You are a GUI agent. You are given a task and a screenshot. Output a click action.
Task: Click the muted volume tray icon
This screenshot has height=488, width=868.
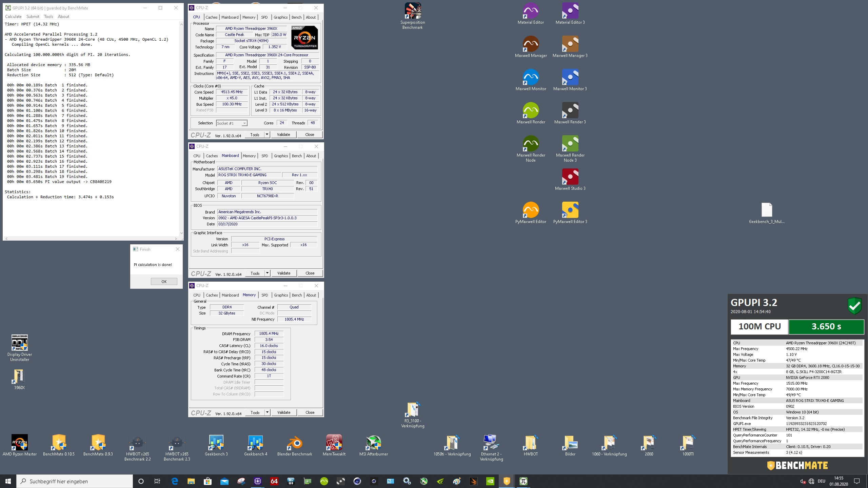[x=803, y=481]
